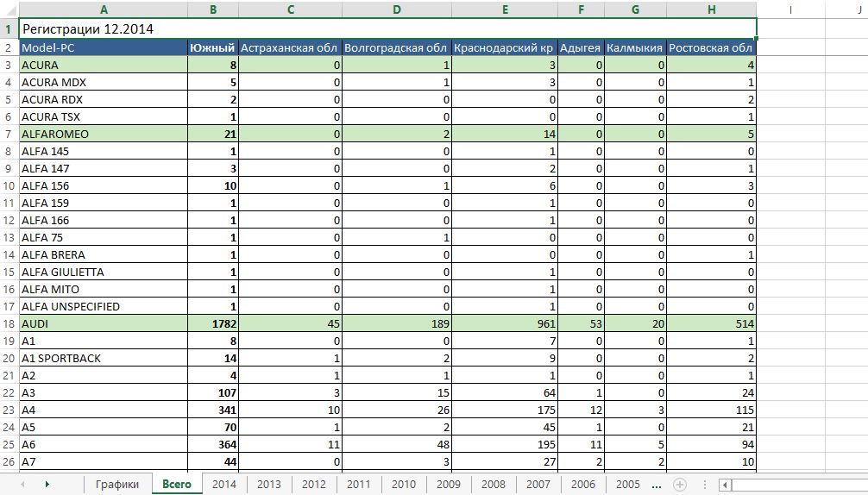The image size is (868, 495).
Task: Add a new sheet with plus icon
Action: click(679, 485)
